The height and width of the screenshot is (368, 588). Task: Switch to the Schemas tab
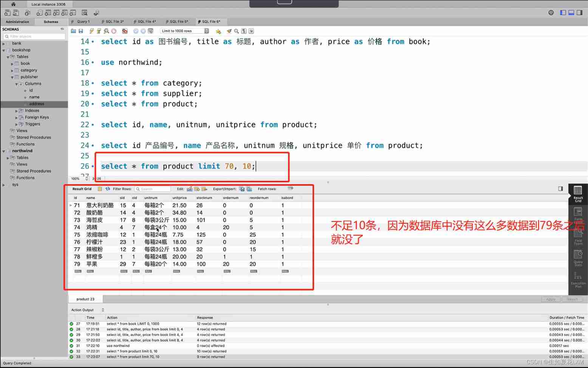pyautogui.click(x=51, y=22)
